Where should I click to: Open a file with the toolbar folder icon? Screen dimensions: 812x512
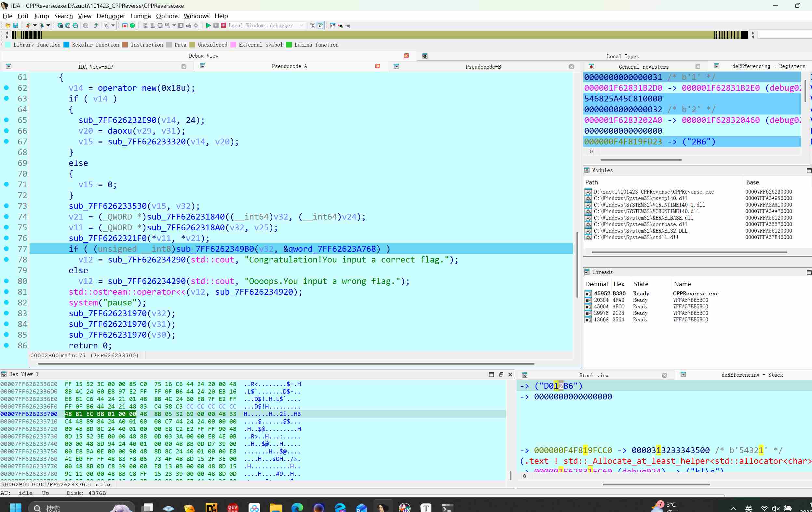point(8,26)
